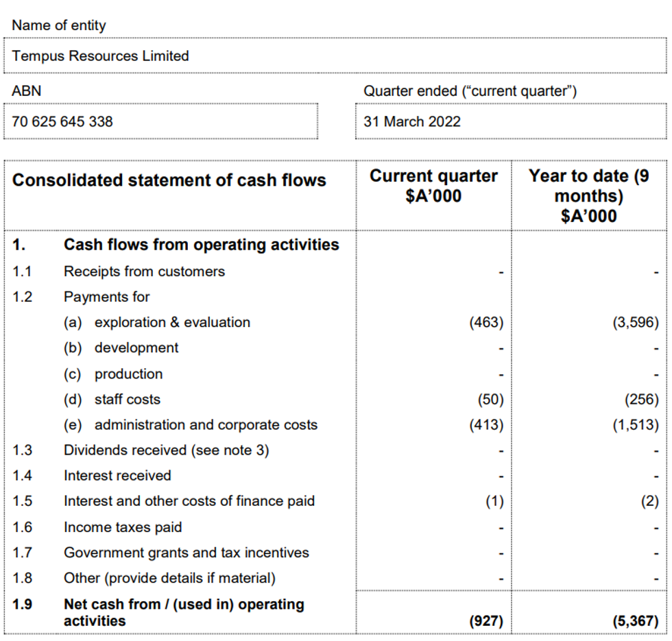The image size is (672, 641).
Task: Click the exploration & evaluation current quarter value (463)
Action: coord(486,322)
